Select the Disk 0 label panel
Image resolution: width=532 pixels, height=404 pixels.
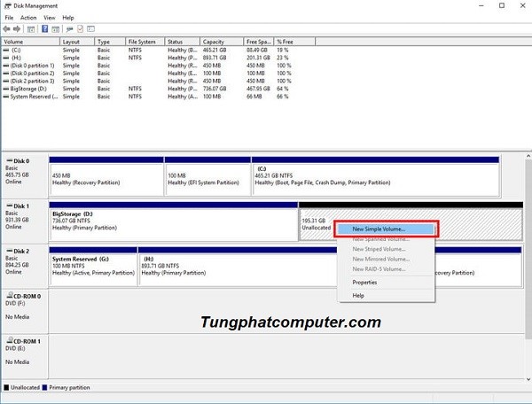tap(25, 176)
